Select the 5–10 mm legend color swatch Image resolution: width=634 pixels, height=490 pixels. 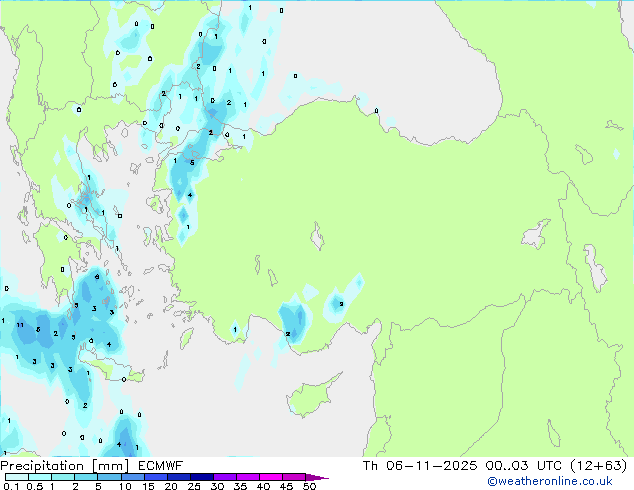pyautogui.click(x=109, y=477)
